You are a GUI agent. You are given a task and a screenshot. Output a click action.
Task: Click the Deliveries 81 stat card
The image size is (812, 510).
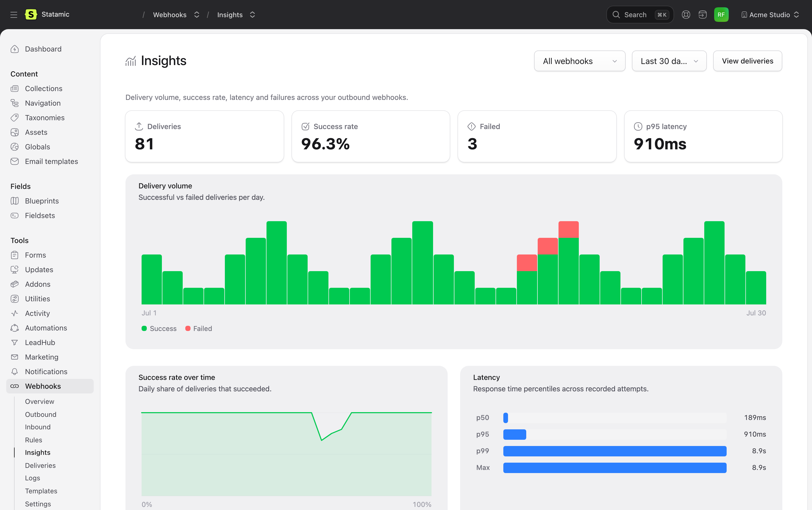[x=204, y=136]
